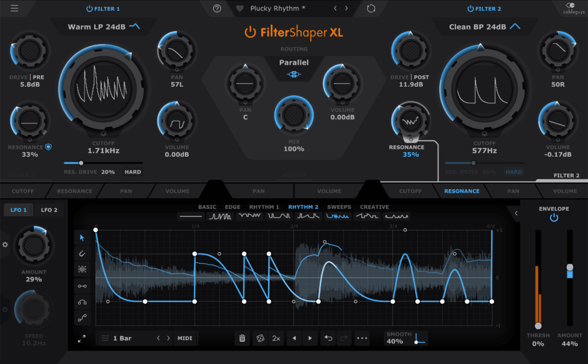This screenshot has width=588, height=364.
Task: Open the hamburger main menu
Action: tap(14, 8)
